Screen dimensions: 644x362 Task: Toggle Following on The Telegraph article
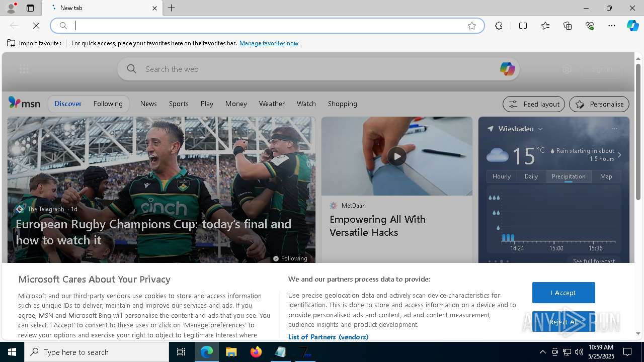pyautogui.click(x=290, y=258)
